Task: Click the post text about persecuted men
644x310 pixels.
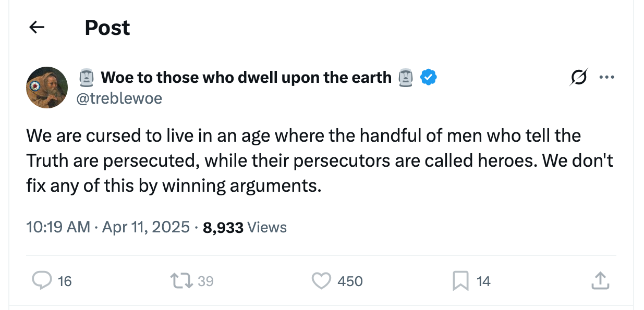Action: [319, 160]
